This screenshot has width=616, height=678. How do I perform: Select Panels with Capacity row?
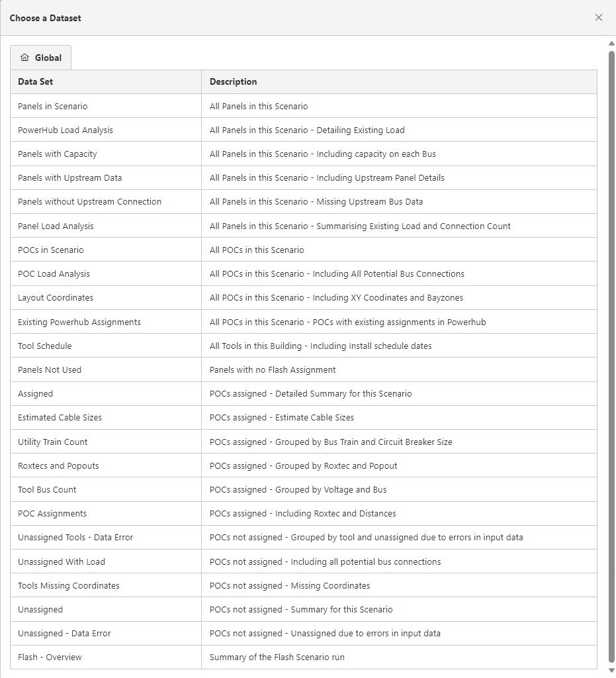[x=58, y=154]
